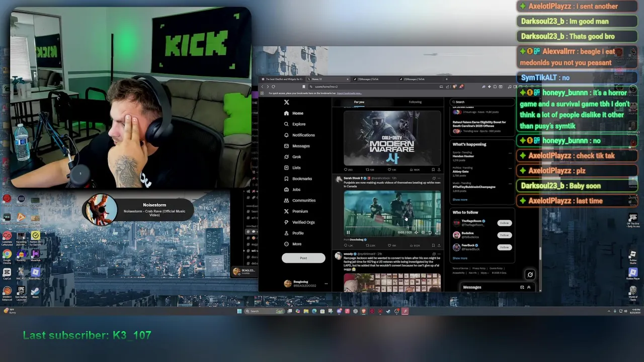Open the taskbar weather widget

tap(10, 311)
